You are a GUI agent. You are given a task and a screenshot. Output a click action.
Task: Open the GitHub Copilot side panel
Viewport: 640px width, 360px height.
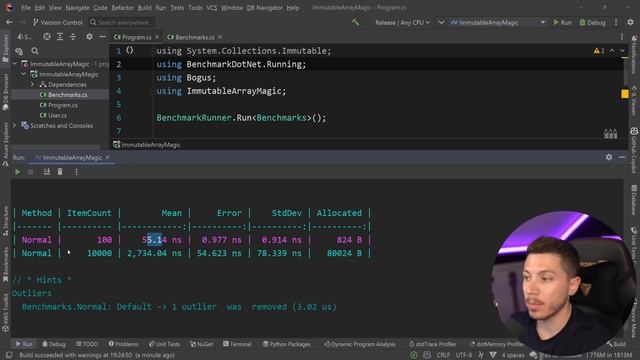[634, 150]
